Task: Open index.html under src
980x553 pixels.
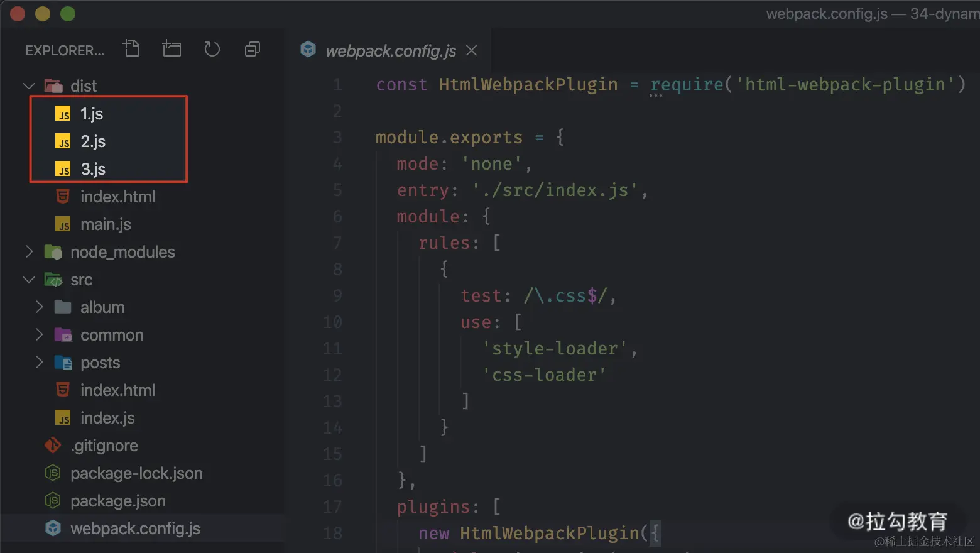Action: point(117,390)
